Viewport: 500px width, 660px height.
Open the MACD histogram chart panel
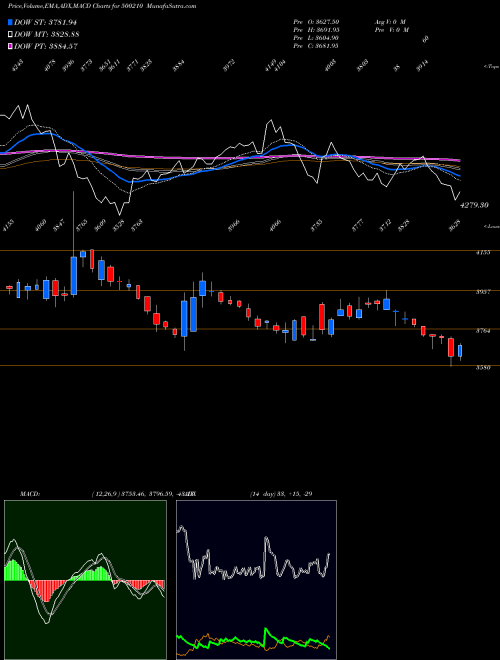(85, 580)
